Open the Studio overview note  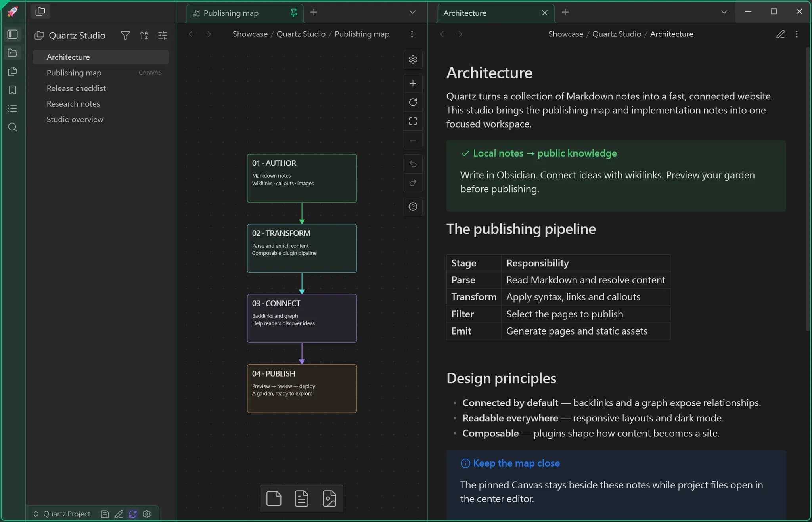[101, 119]
